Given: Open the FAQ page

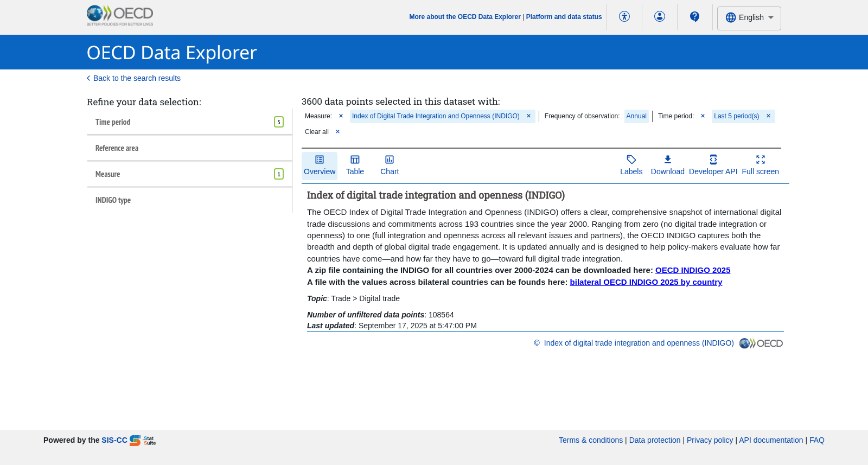Looking at the screenshot, I should tap(817, 440).
